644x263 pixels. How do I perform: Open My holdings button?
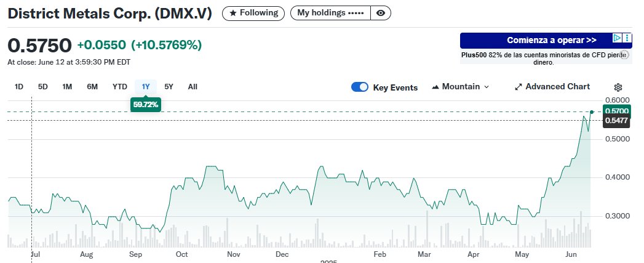[331, 13]
